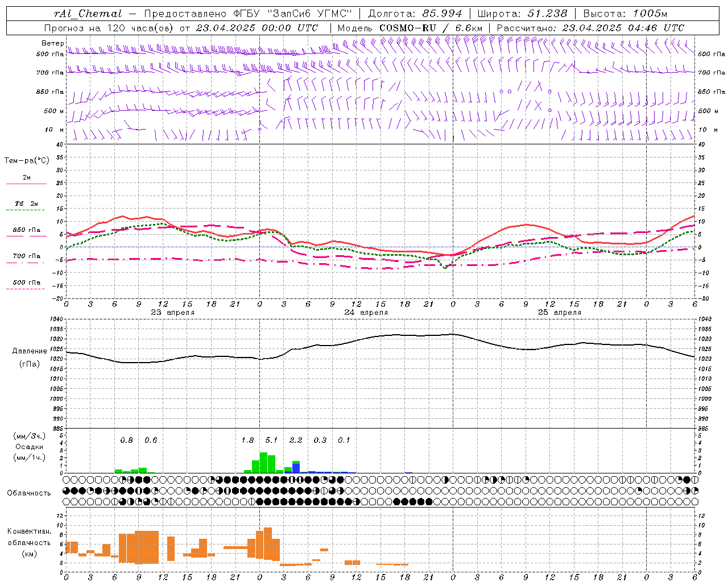Viewport: 728px width, 582px height.
Task: Click the 500 м wind level label on the left
Action: 54,111
